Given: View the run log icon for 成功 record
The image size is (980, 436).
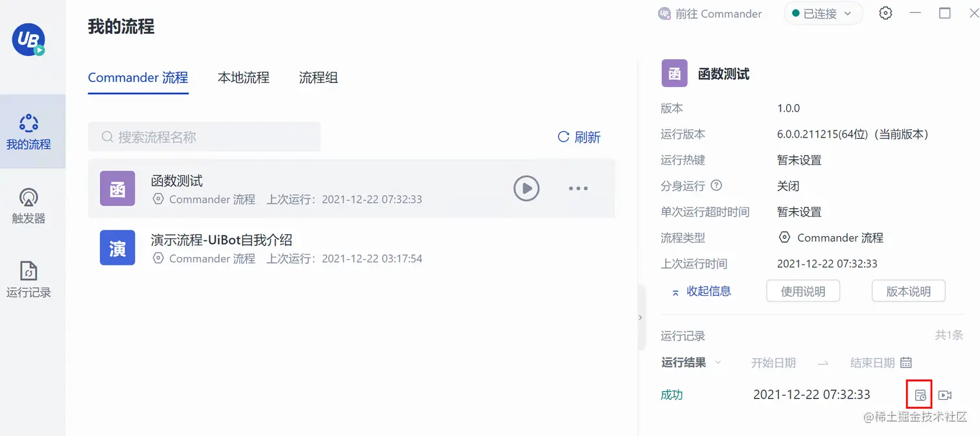Looking at the screenshot, I should pyautogui.click(x=920, y=395).
